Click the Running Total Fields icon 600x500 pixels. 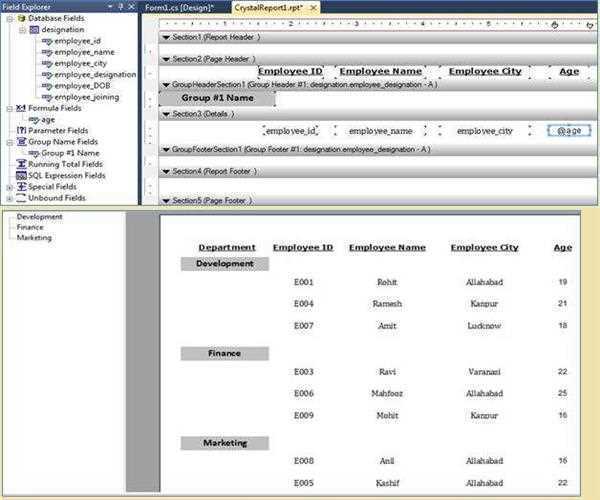click(x=21, y=164)
